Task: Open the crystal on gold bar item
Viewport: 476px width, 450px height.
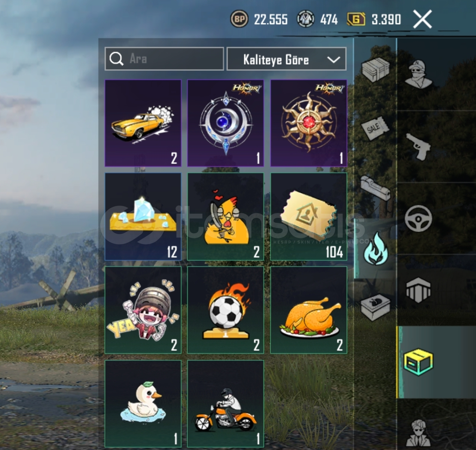Action: pyautogui.click(x=143, y=216)
